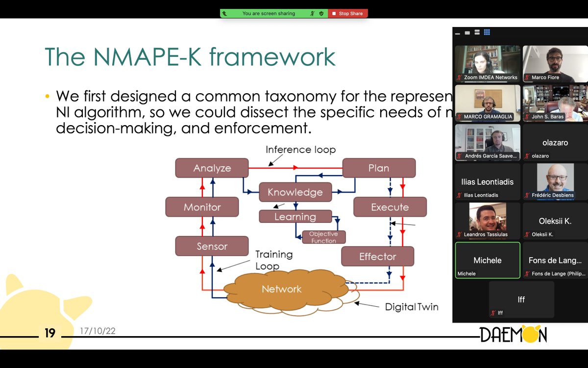
Task: Click the 'You are screen sharing' status text
Action: click(x=269, y=14)
